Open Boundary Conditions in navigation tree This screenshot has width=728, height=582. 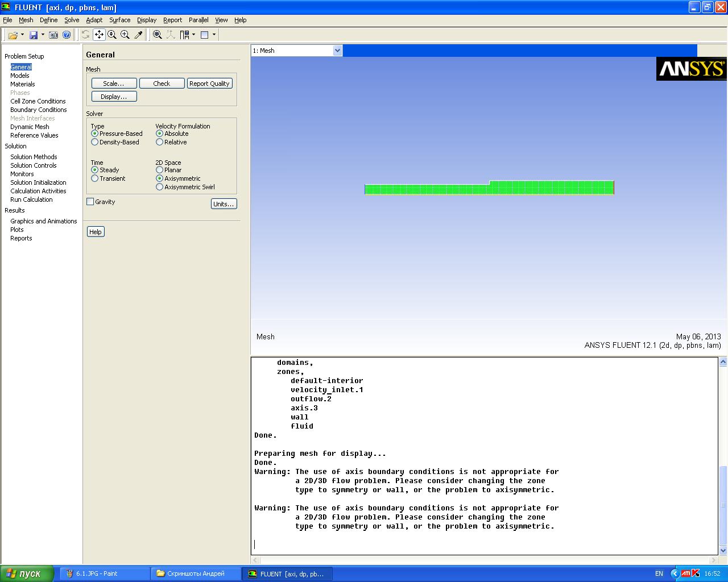coord(39,110)
